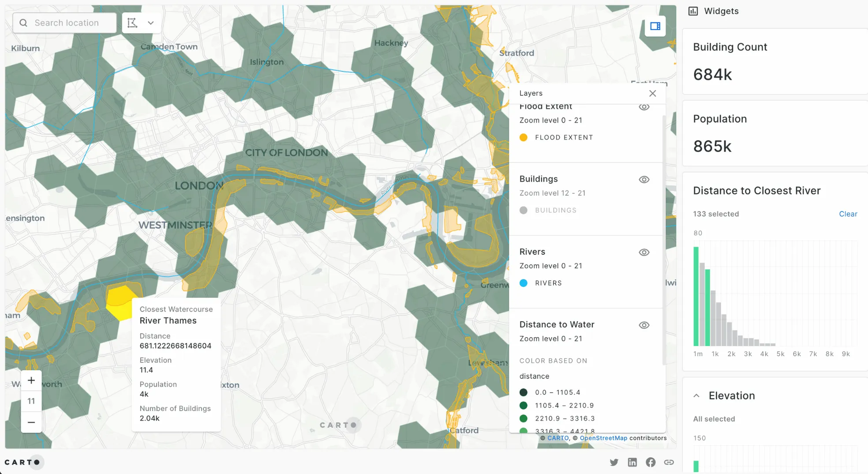This screenshot has height=474, width=868.
Task: Open the CARTO attribution link
Action: point(558,438)
